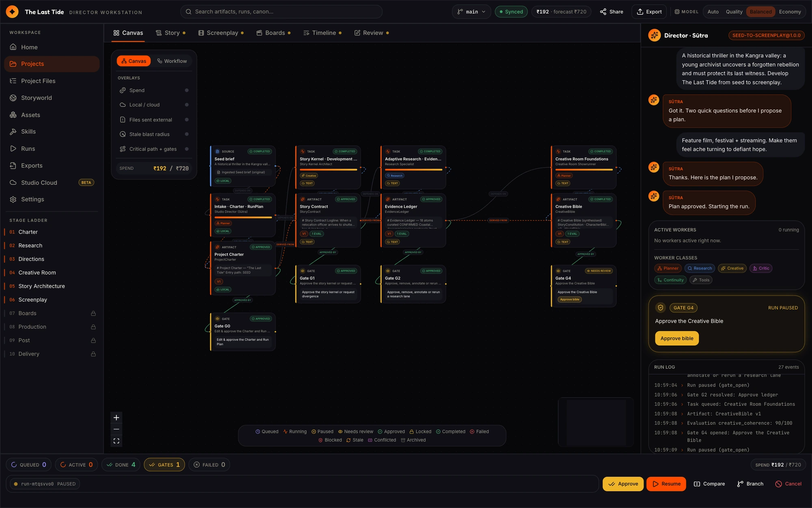812x508 pixels.
Task: Toggle the Files sent external overlay
Action: [x=154, y=120]
